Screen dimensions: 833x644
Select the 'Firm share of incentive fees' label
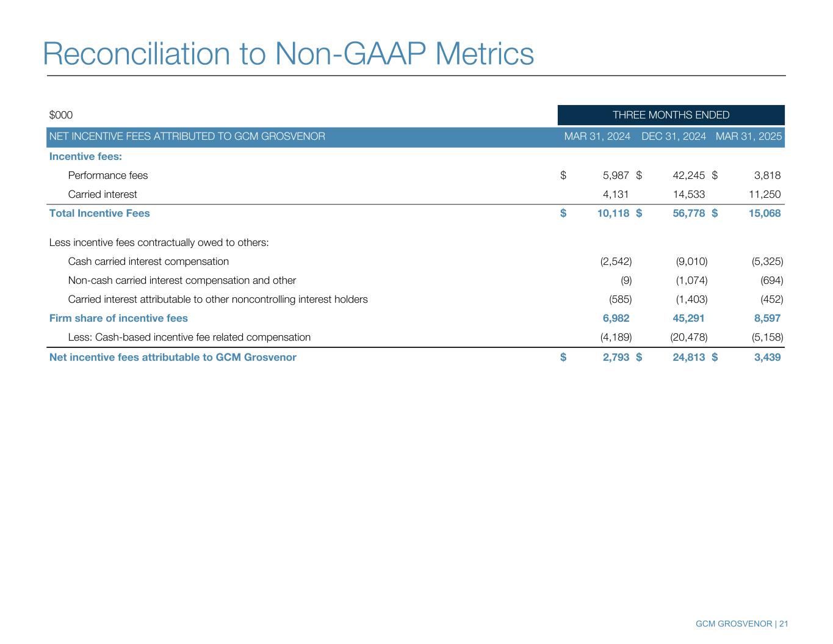point(118,319)
